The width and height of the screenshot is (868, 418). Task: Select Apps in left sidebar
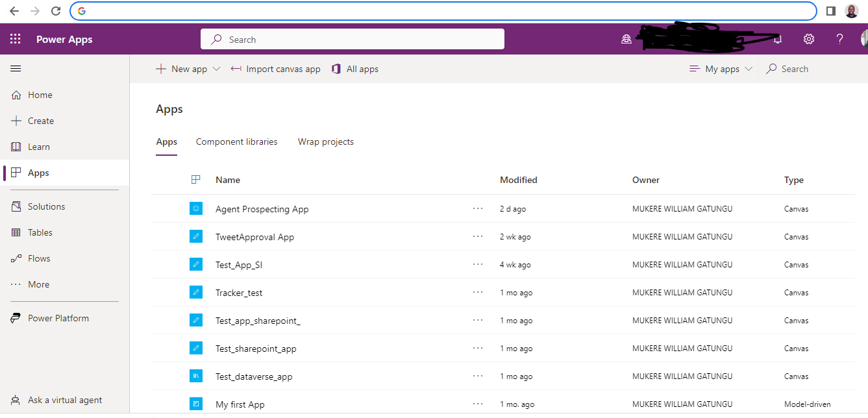[x=65, y=173]
